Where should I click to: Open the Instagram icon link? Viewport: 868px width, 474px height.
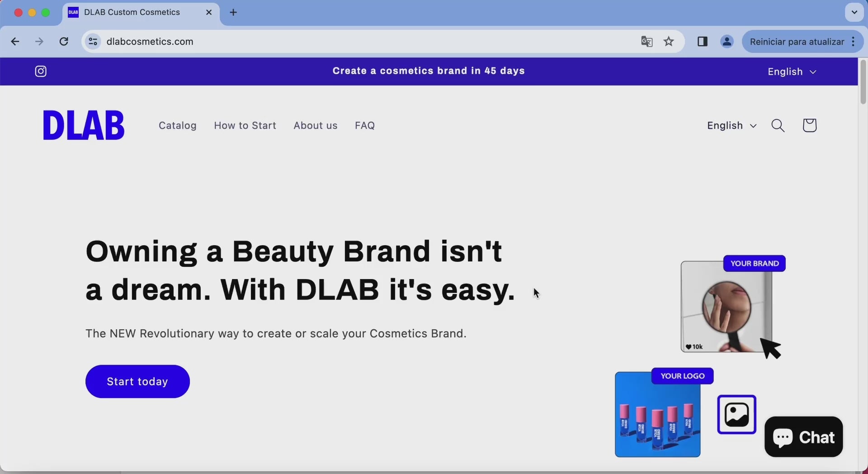click(x=41, y=71)
